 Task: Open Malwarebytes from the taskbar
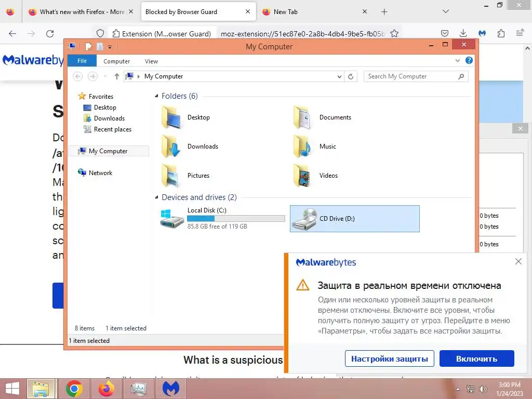pos(170,389)
